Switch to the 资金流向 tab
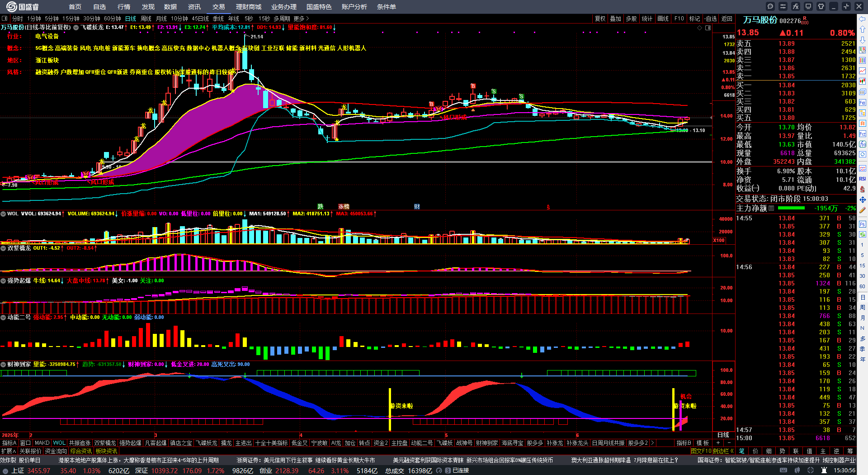868x475 pixels. (56, 451)
